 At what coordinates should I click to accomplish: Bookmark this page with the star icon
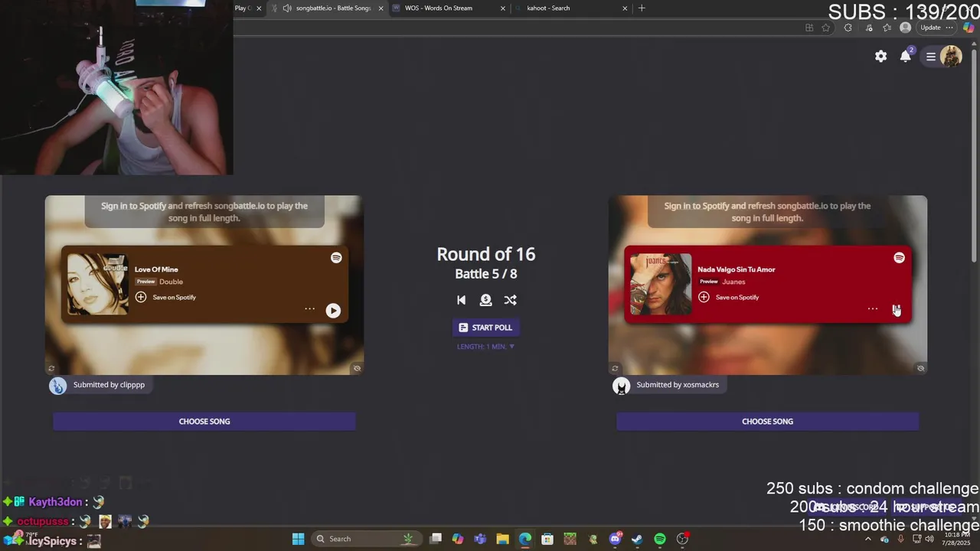(825, 28)
